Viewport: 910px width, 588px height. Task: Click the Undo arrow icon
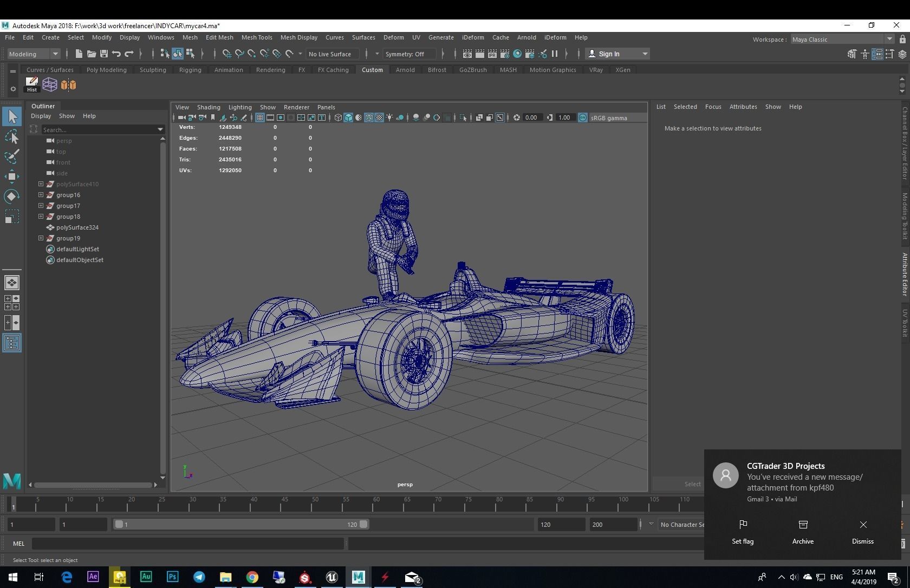point(116,54)
